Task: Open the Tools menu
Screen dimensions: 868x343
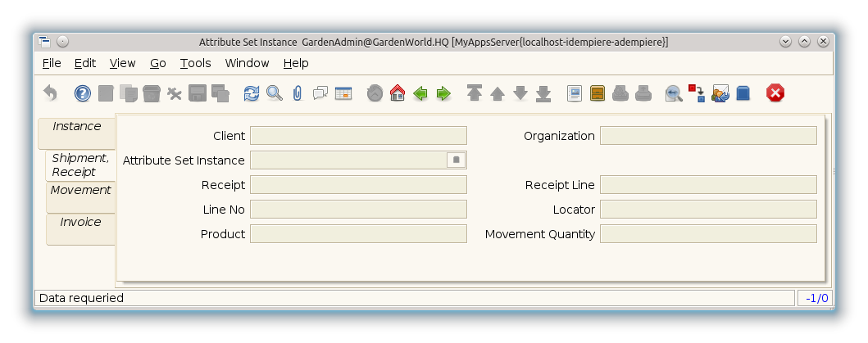Action: coord(195,63)
